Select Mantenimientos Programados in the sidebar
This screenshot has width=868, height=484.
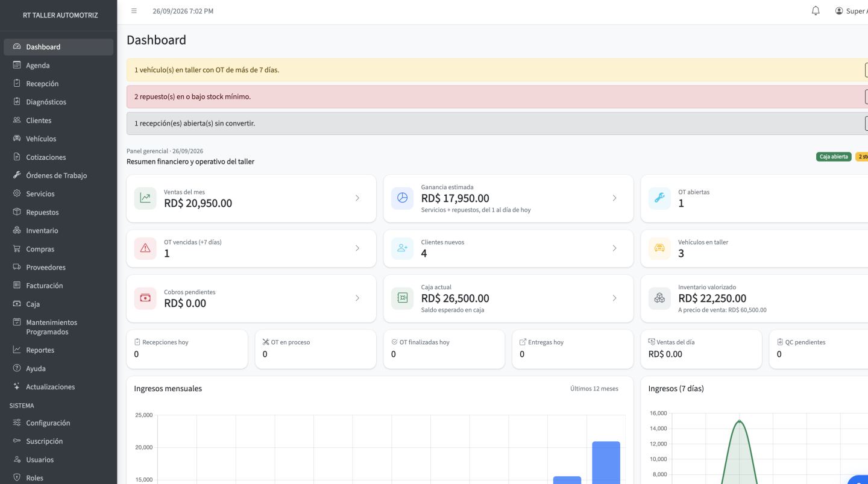click(58, 327)
